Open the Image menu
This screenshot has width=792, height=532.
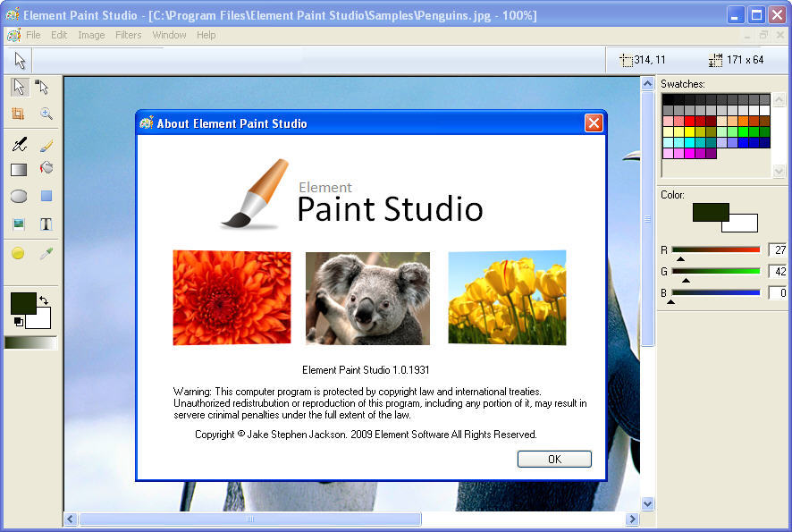pyautogui.click(x=91, y=35)
